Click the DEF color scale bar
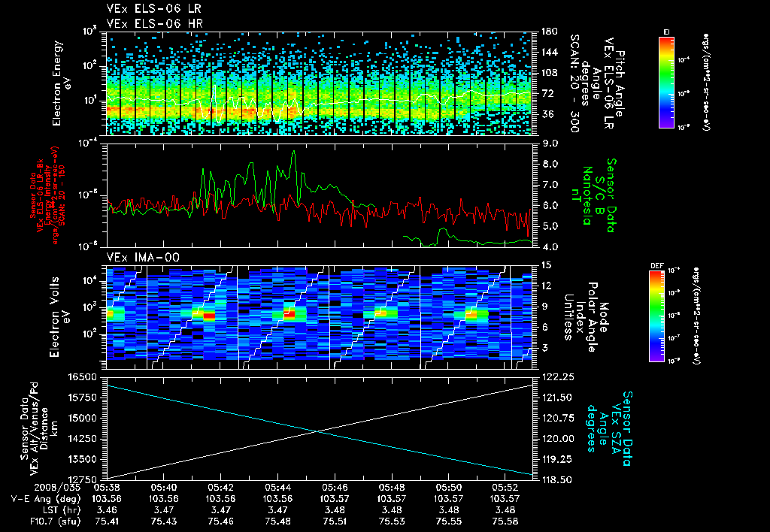This screenshot has width=770, height=532. point(657,316)
